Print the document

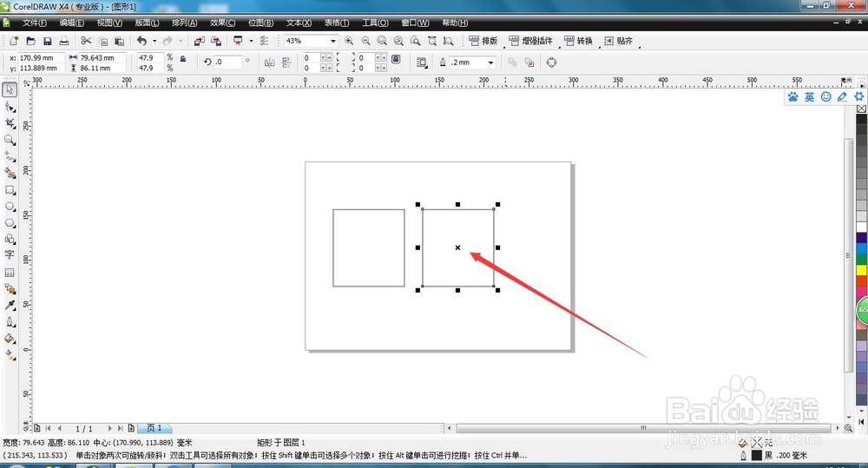tap(64, 41)
